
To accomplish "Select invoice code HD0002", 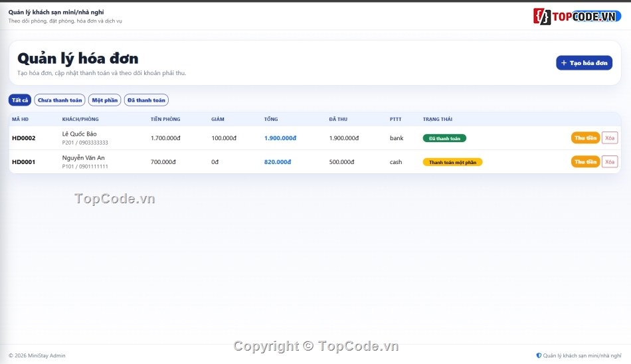I will tap(24, 138).
